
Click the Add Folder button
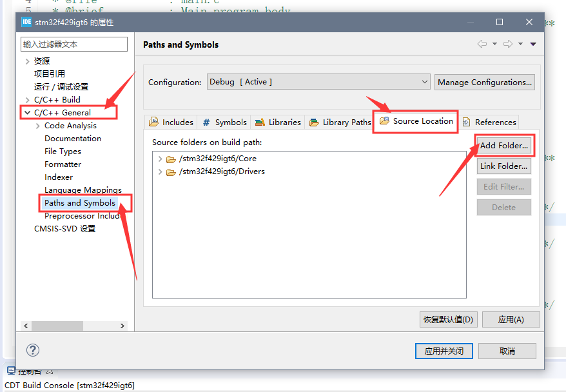click(503, 145)
